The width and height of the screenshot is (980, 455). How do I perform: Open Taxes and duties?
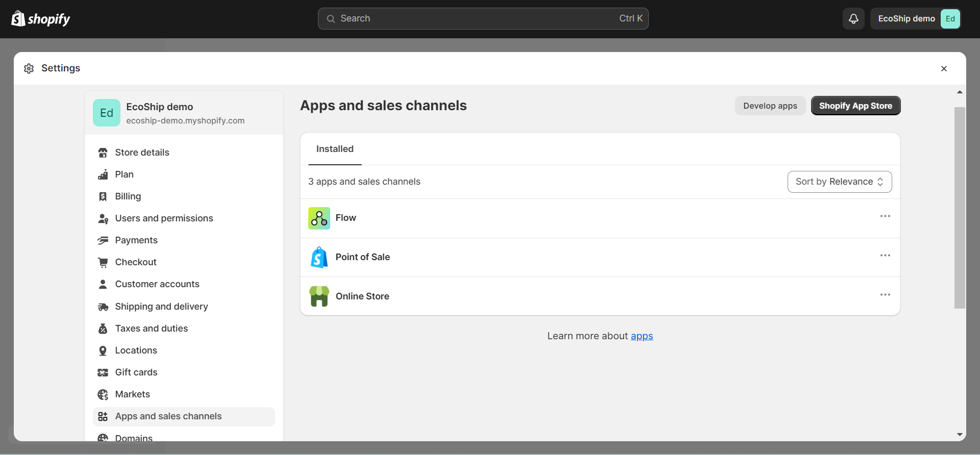point(184,328)
